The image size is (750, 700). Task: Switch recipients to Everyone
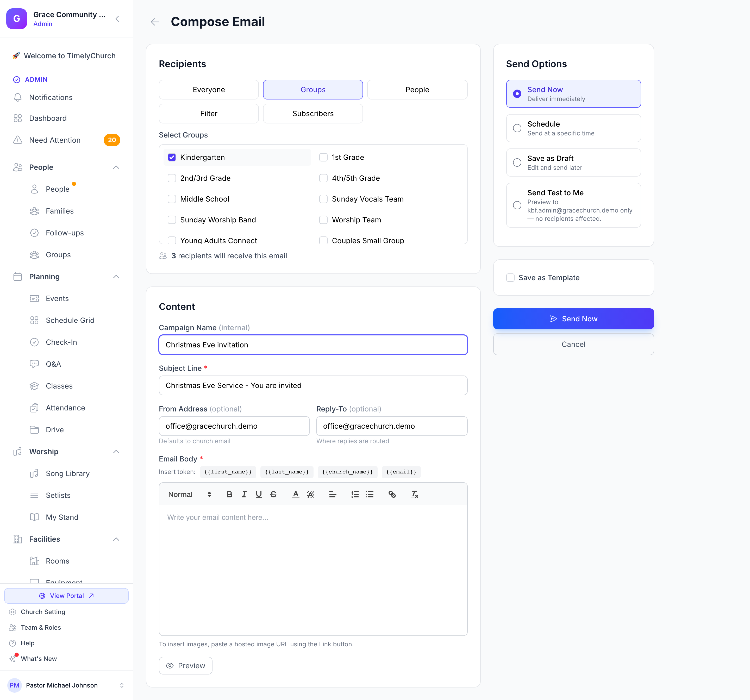click(209, 90)
